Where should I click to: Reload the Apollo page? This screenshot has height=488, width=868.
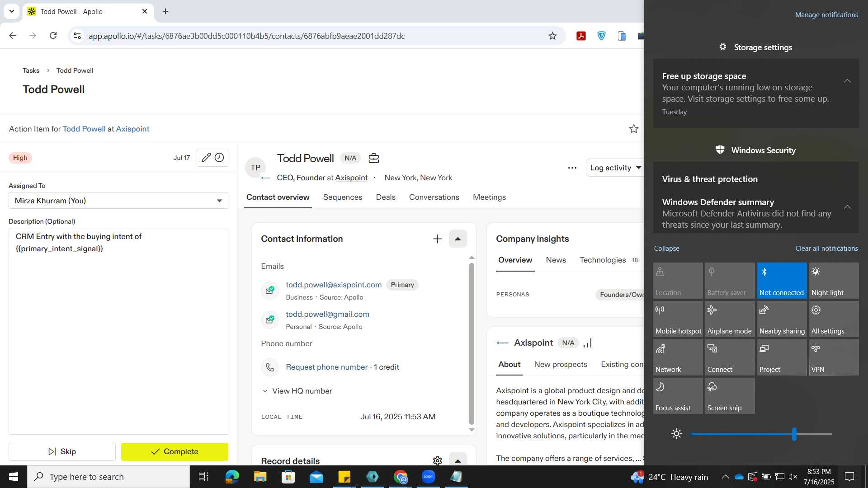point(53,36)
